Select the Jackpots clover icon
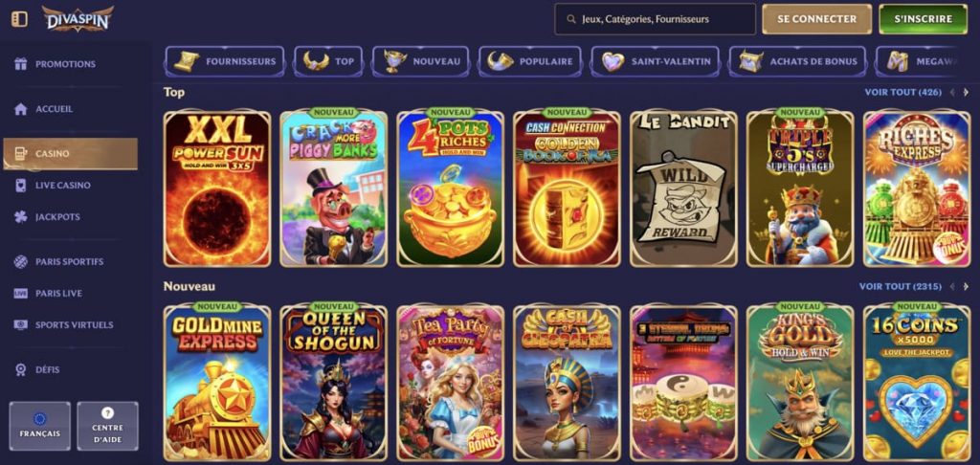 21,217
